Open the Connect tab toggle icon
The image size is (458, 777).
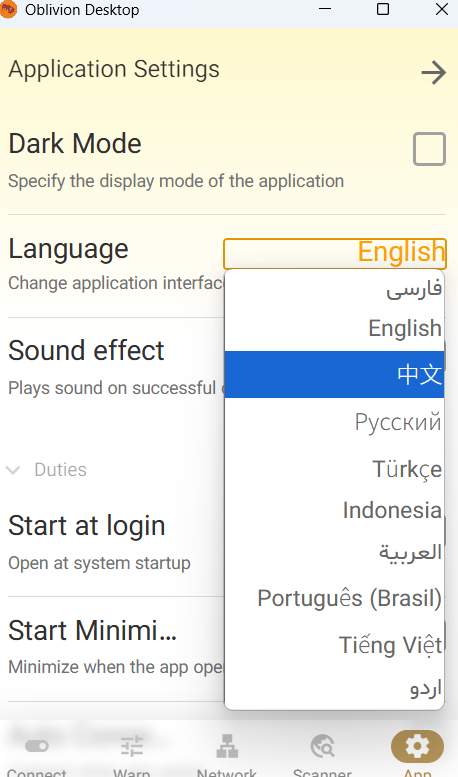[x=37, y=746]
